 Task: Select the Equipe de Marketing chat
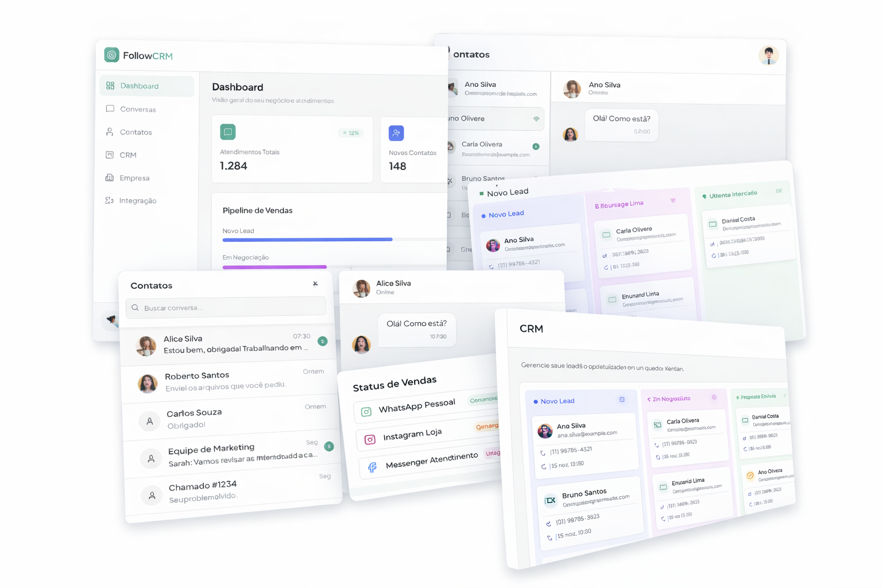(235, 454)
